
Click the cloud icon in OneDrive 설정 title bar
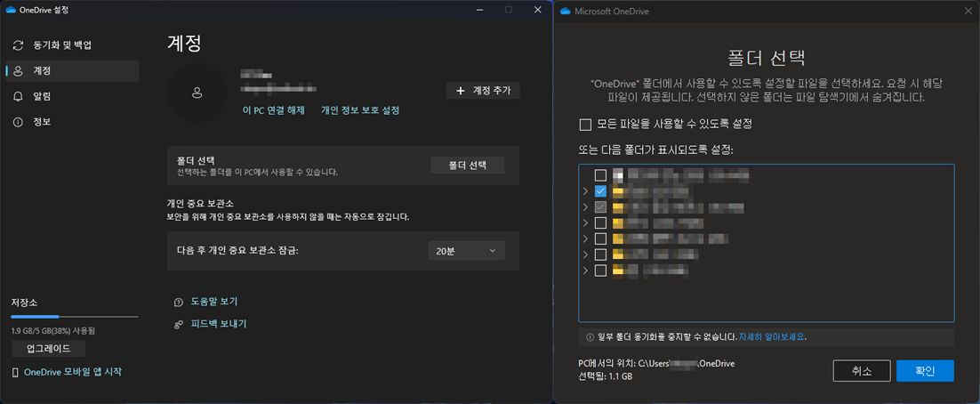(x=11, y=10)
